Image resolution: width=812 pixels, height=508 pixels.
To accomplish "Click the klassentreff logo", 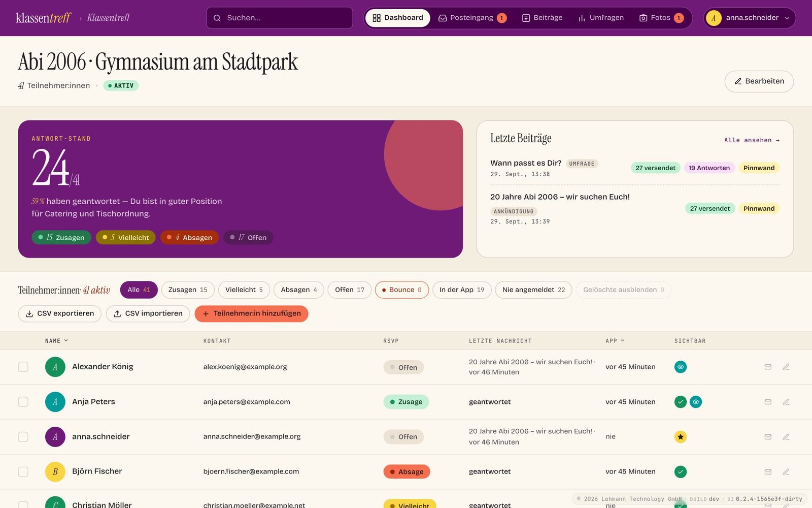I will (44, 18).
